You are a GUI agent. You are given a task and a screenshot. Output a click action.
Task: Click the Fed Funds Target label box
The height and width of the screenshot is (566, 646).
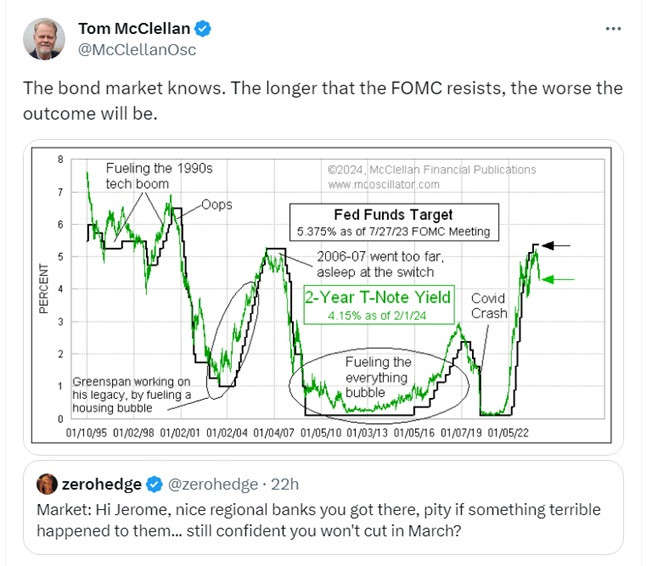[x=394, y=222]
